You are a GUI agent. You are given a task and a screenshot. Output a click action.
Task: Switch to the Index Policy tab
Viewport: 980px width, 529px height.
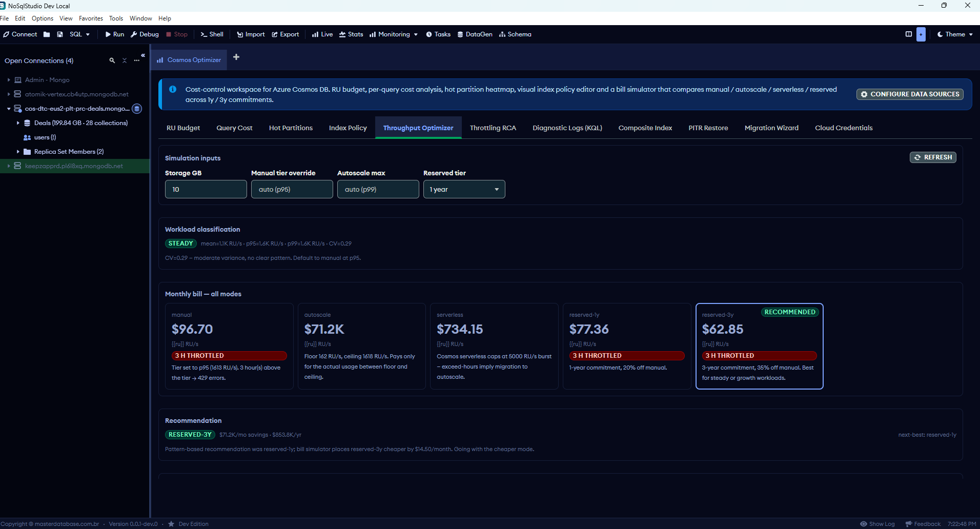348,128
